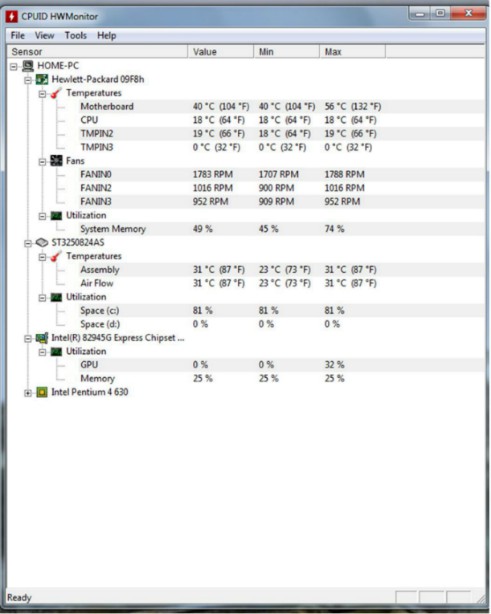This screenshot has height=614, width=491.
Task: Click the Fans icon
Action: click(56, 161)
